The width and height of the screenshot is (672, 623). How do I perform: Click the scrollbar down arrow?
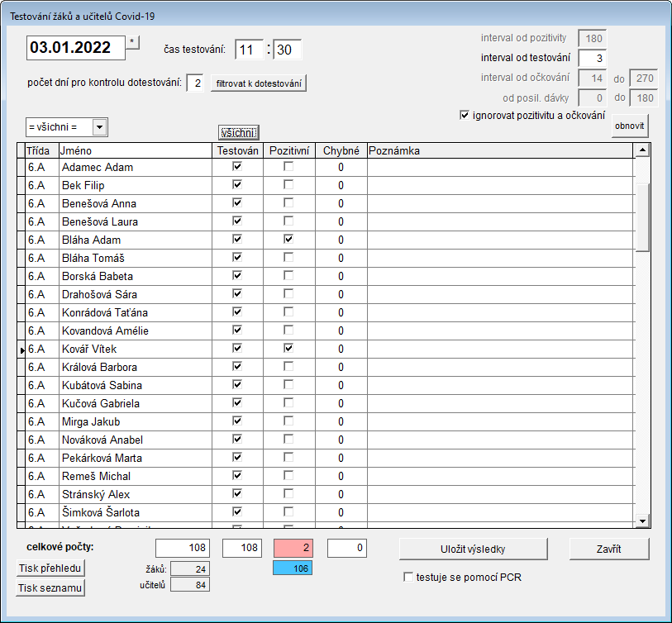click(642, 521)
